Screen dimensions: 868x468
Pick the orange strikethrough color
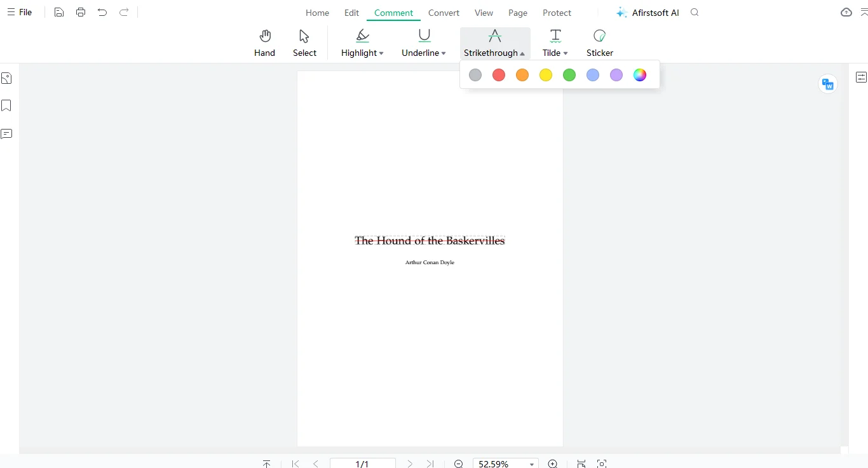coord(522,75)
